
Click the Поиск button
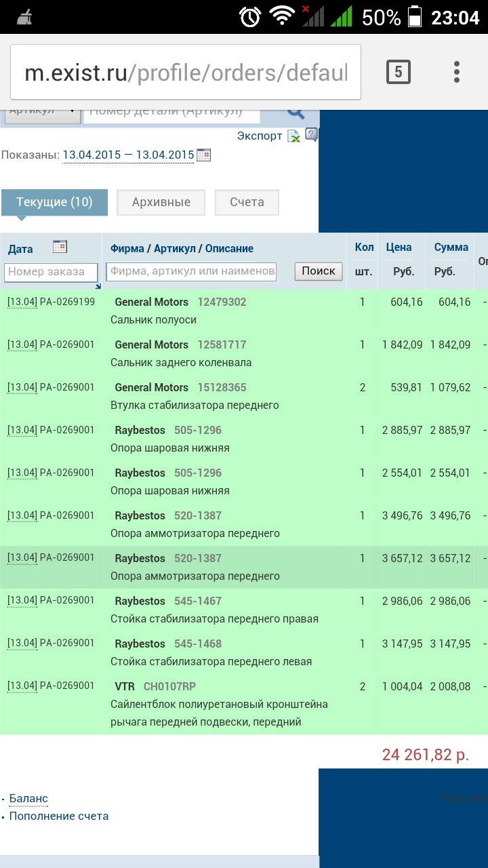319,271
